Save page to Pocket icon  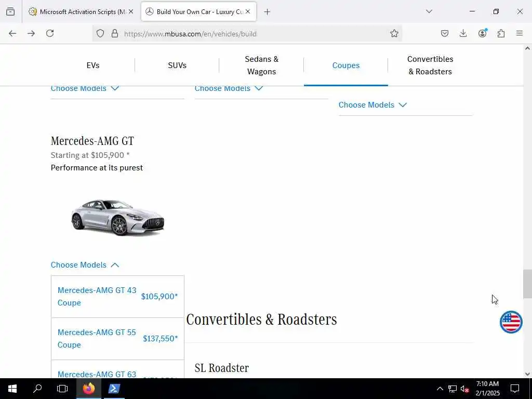coord(445,33)
